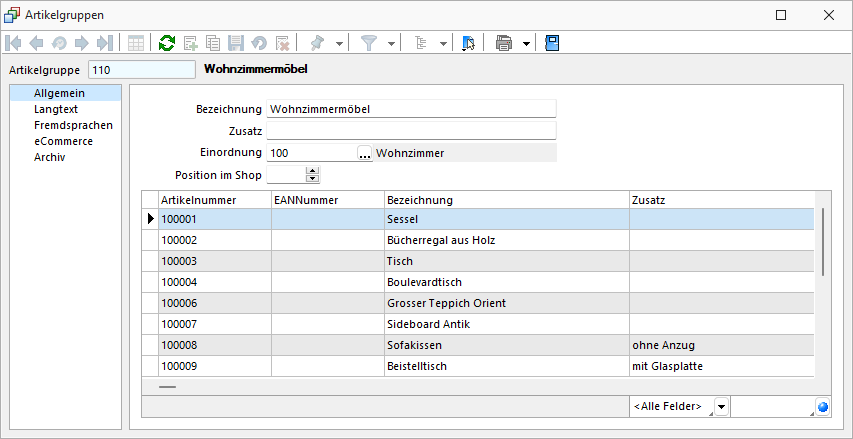Screen dimensions: 853x439
Task: Open the Fremdsprachen page
Action: [73, 125]
